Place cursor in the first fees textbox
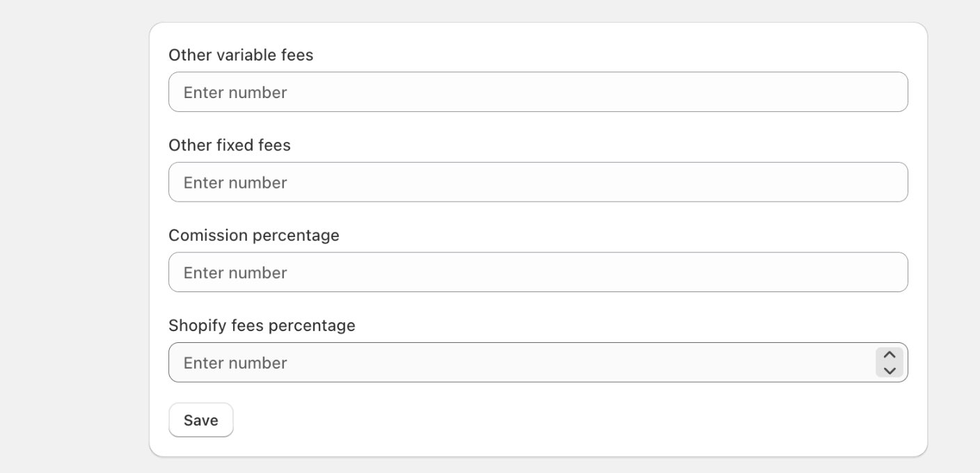The height and width of the screenshot is (473, 980). pos(538,92)
